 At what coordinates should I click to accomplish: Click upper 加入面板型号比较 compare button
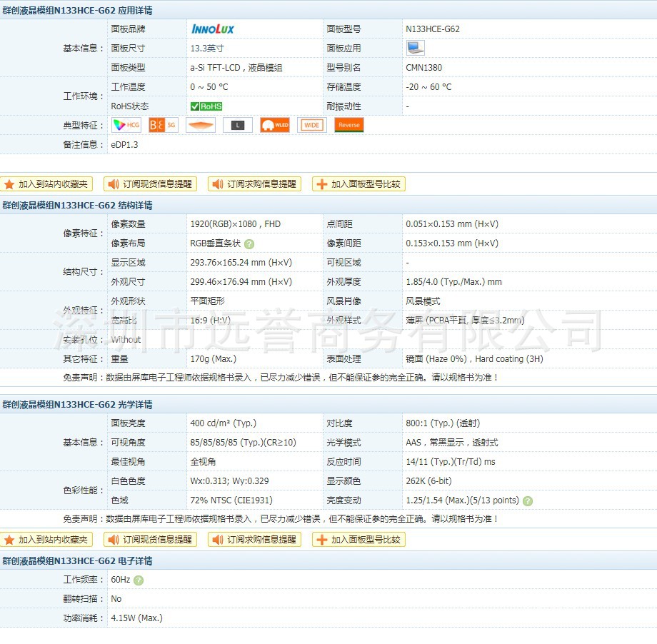coord(358,184)
